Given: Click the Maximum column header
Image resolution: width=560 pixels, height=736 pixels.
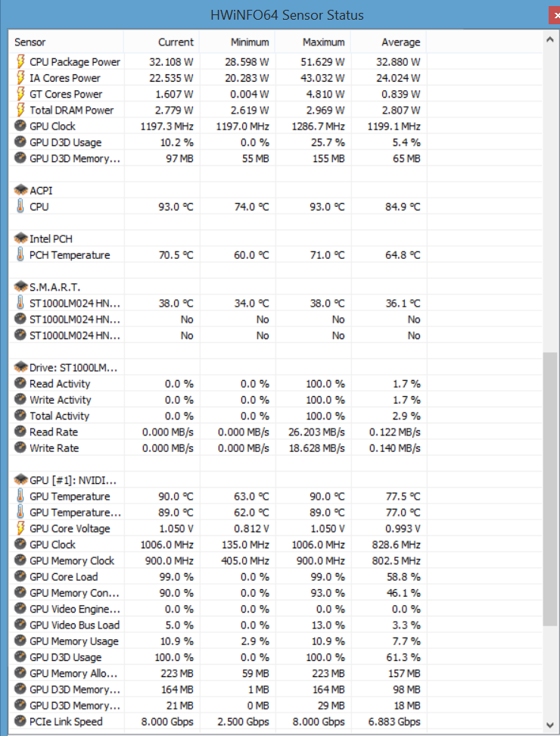Looking at the screenshot, I should pyautogui.click(x=324, y=42).
